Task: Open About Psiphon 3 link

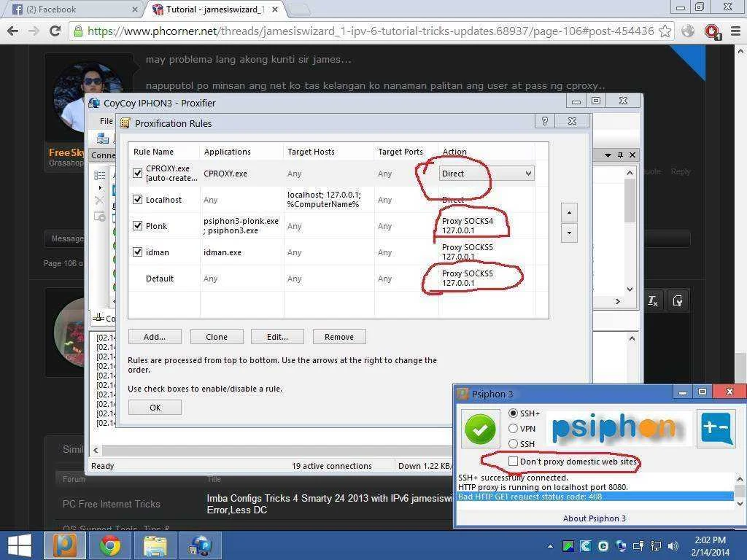Action: click(594, 518)
